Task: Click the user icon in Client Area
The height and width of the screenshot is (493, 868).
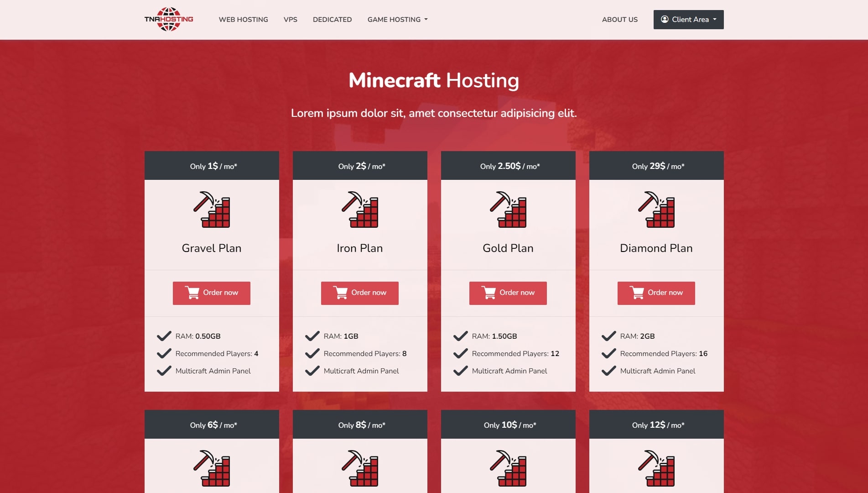Action: (x=665, y=19)
